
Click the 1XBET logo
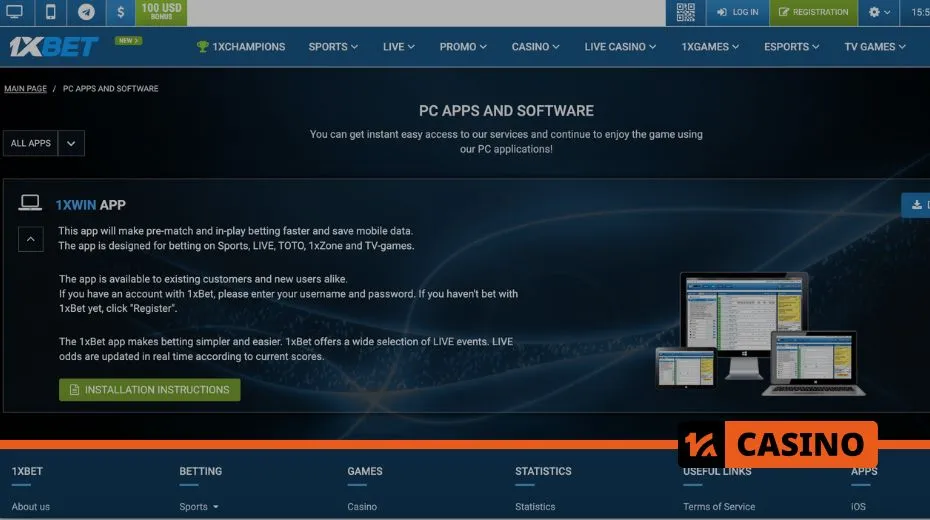point(53,46)
